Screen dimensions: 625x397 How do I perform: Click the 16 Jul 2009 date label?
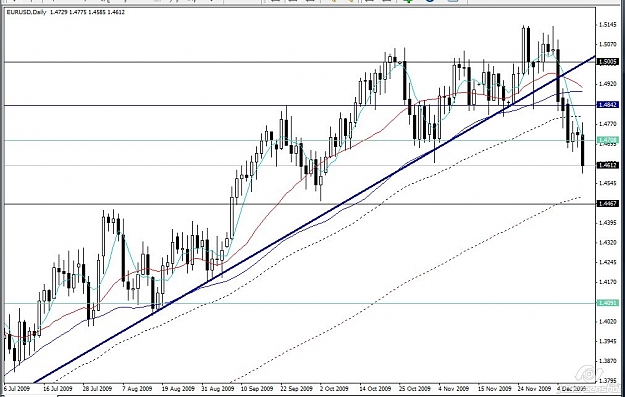point(58,388)
